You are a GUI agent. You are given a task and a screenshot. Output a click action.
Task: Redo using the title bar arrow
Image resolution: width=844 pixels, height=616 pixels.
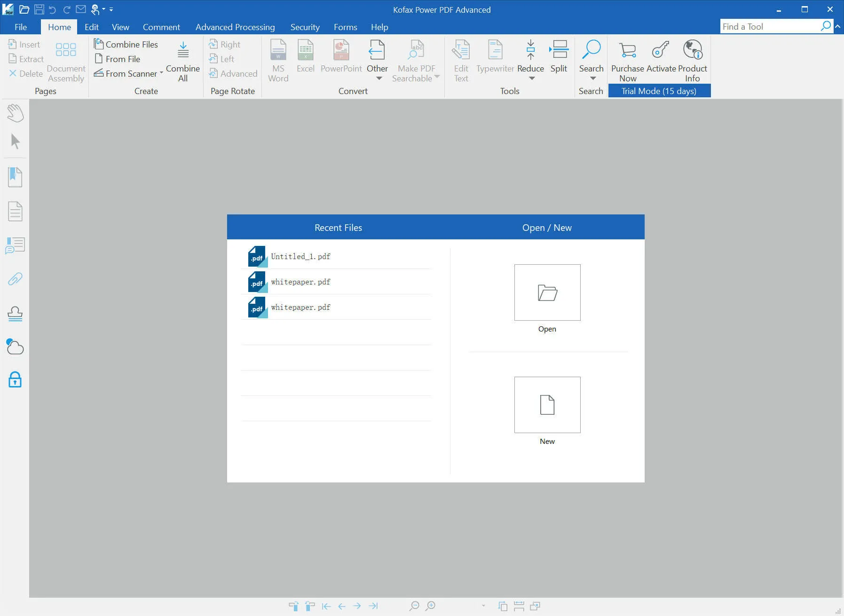pos(67,9)
